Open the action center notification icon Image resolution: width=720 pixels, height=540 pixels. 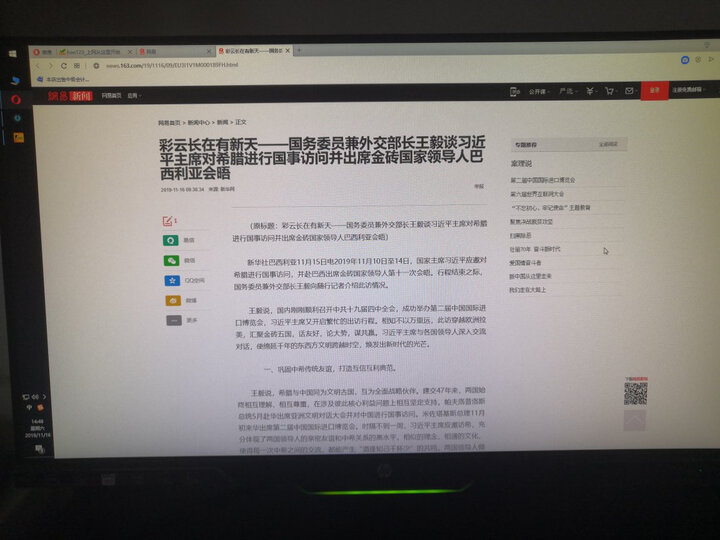40,449
